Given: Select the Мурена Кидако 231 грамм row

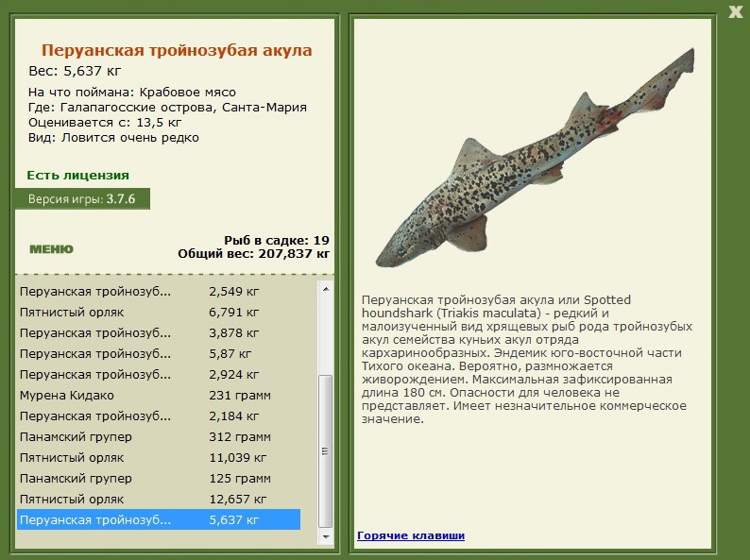Looking at the screenshot, I should [x=159, y=396].
